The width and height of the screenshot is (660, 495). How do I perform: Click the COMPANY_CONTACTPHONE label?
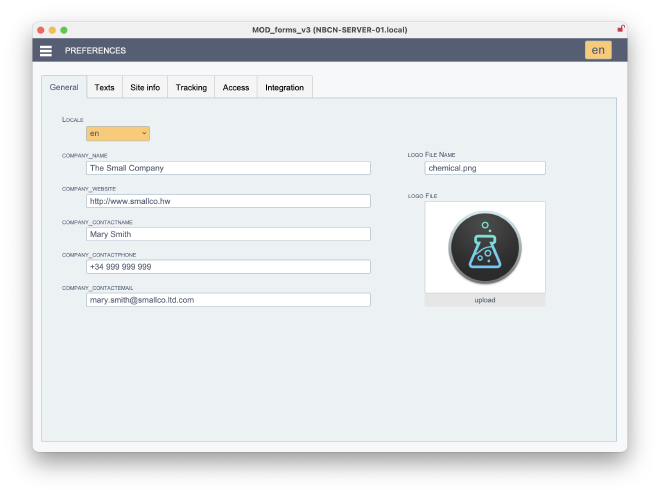(99, 255)
